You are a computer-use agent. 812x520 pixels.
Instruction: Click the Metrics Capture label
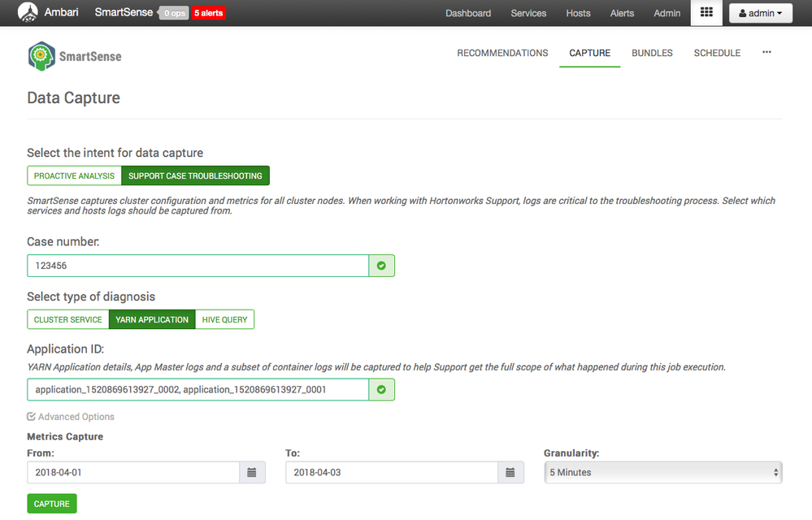pyautogui.click(x=65, y=436)
